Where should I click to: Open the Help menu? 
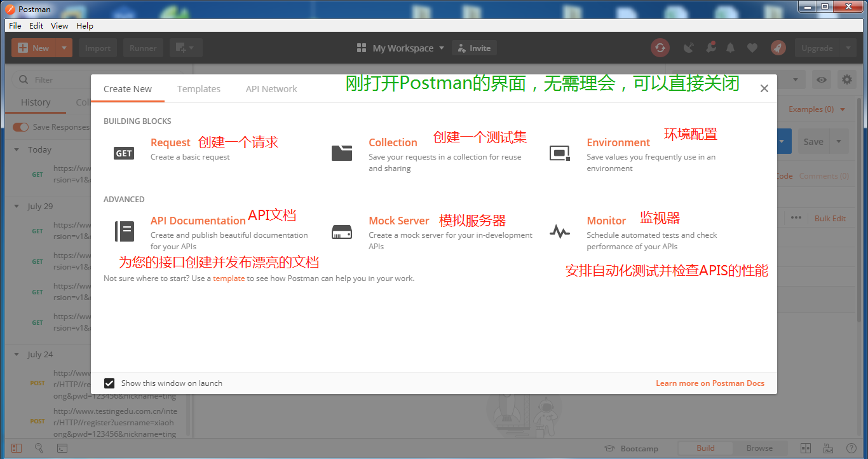coord(85,26)
